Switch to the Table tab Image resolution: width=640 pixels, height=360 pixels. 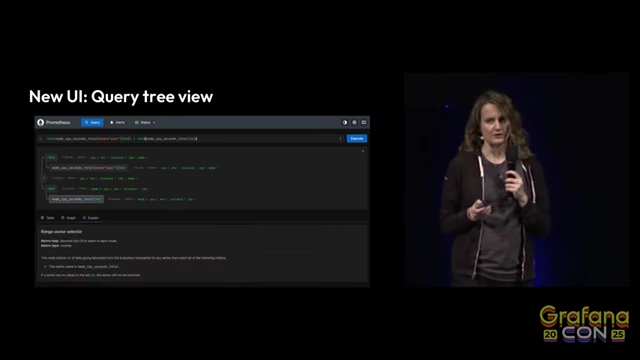coord(48,218)
